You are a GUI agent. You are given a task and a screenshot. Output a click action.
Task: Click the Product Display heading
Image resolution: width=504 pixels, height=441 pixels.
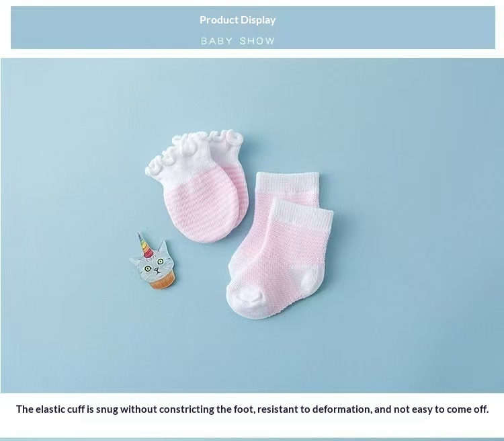click(x=237, y=20)
